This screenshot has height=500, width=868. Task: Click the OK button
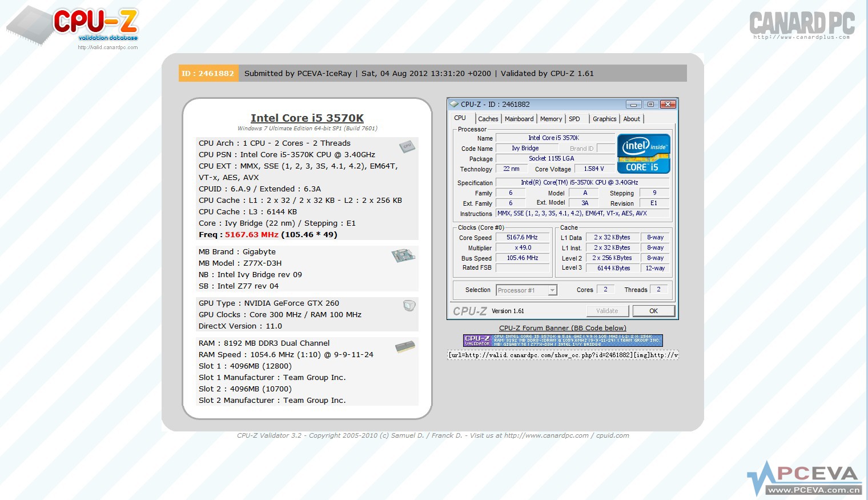[x=653, y=311]
